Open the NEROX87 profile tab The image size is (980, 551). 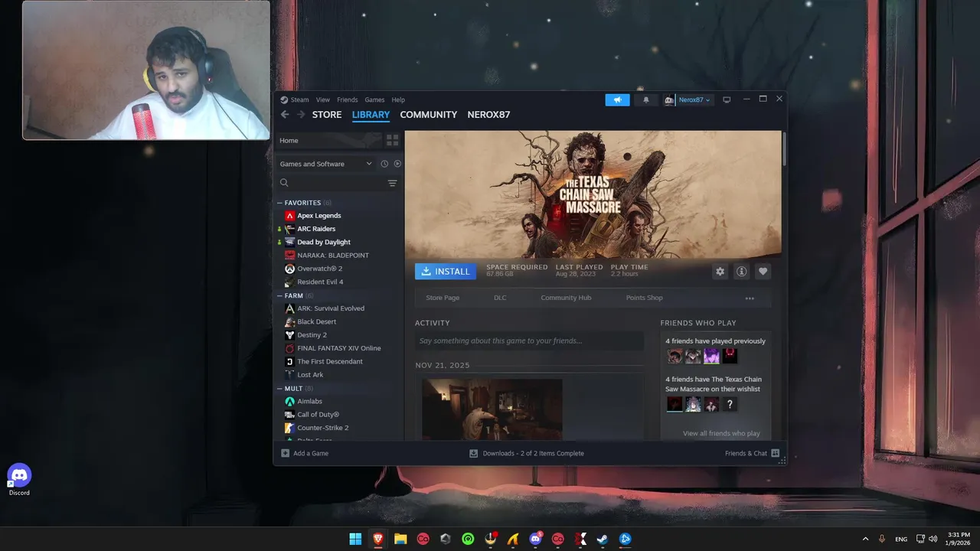click(x=488, y=115)
